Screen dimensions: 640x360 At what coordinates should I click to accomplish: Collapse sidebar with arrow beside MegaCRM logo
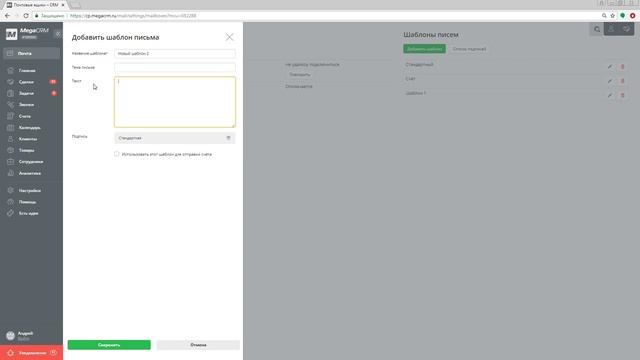pos(58,34)
